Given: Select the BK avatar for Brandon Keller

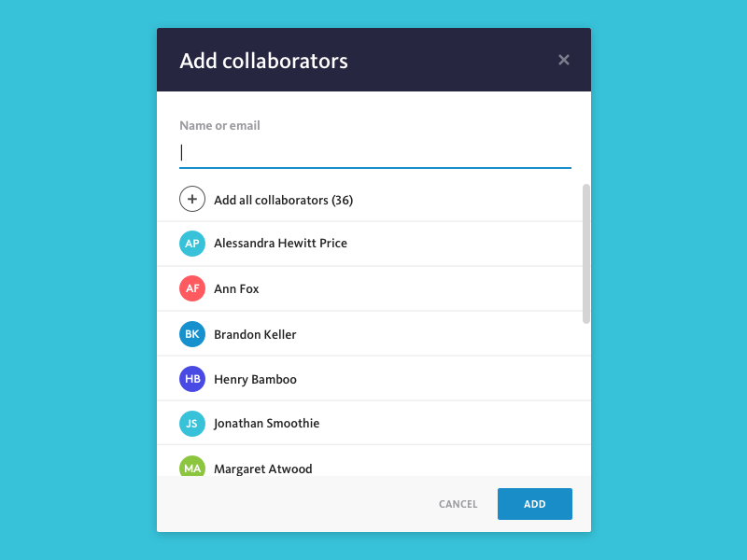Looking at the screenshot, I should click(x=192, y=334).
